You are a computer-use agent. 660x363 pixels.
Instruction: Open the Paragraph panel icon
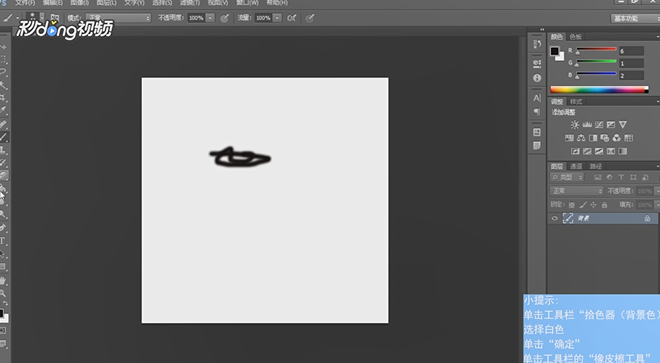[x=537, y=112]
